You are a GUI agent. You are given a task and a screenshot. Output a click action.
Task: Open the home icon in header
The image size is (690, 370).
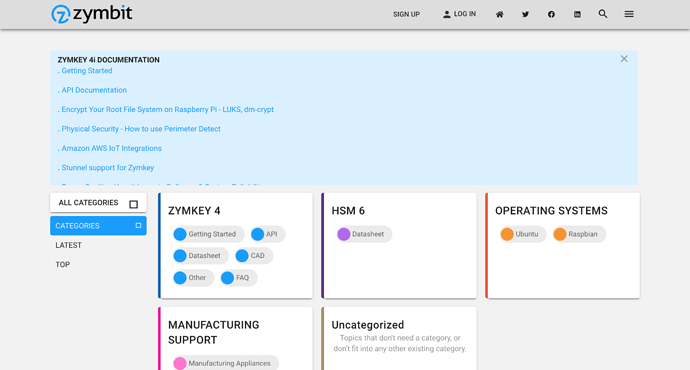tap(499, 15)
